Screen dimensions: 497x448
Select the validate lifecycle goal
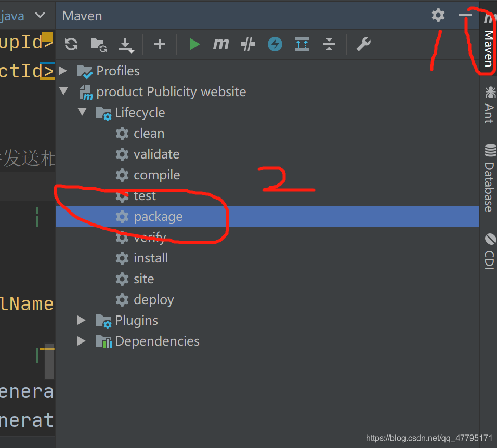(156, 154)
